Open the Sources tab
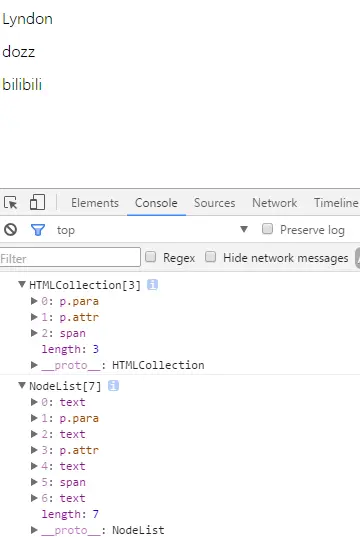This screenshot has height=537, width=360. click(214, 203)
